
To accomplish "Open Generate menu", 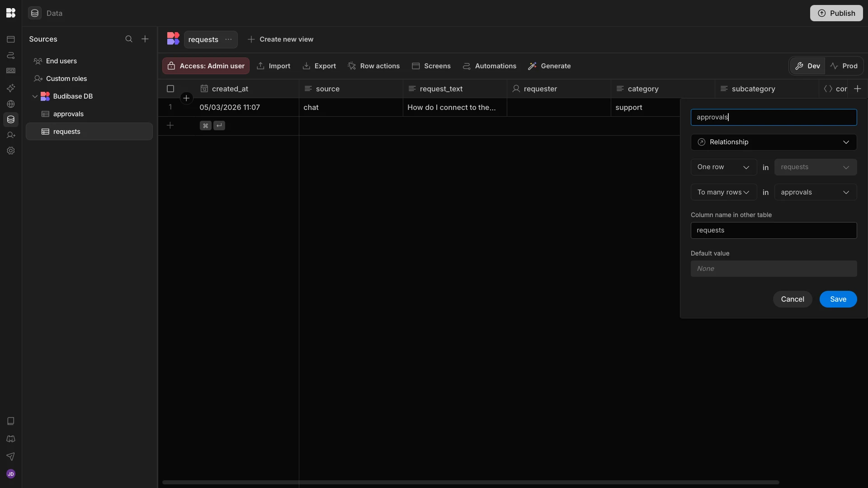I will coord(549,66).
